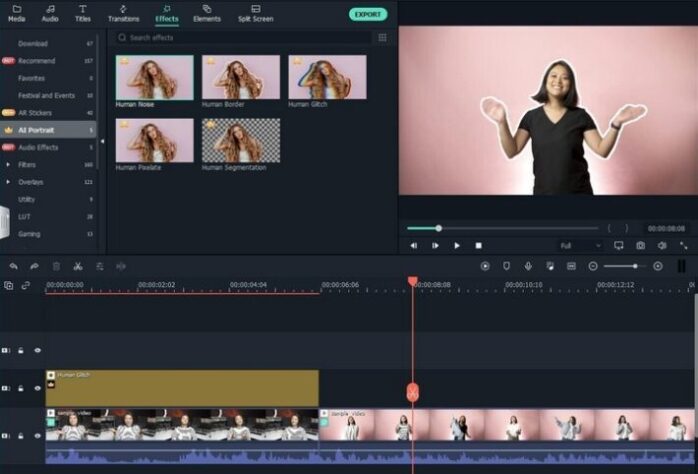Image resolution: width=698 pixels, height=474 pixels.
Task: Switch to the Transitions tab
Action: [x=123, y=13]
